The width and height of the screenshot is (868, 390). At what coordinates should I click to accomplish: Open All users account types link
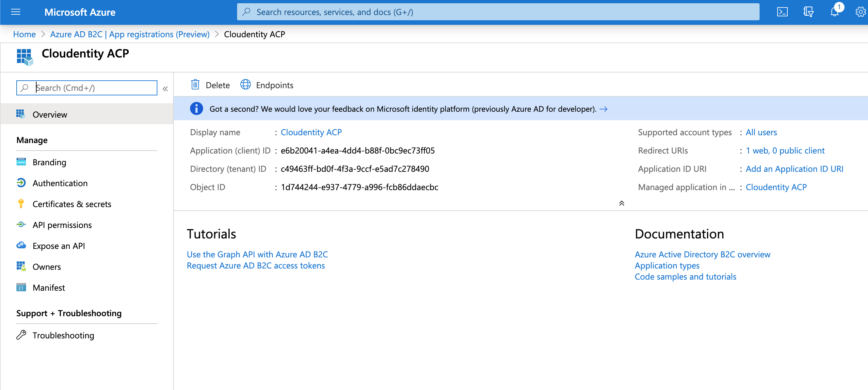click(761, 132)
